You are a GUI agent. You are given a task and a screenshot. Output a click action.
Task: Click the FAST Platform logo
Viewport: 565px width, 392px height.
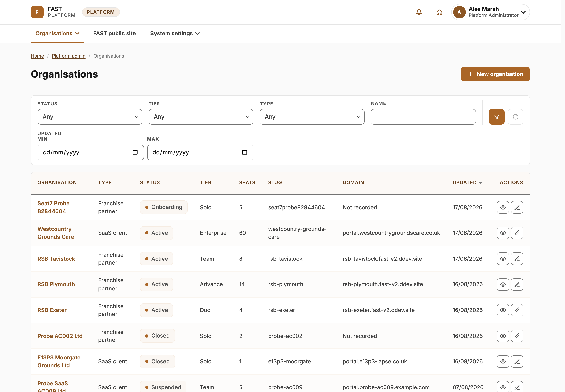(x=53, y=12)
